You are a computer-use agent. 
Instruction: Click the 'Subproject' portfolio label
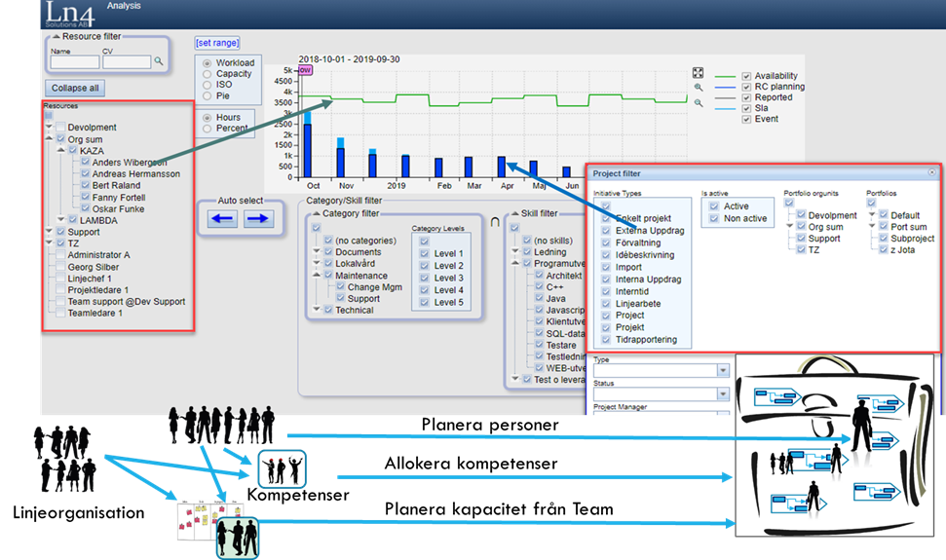[x=913, y=239]
